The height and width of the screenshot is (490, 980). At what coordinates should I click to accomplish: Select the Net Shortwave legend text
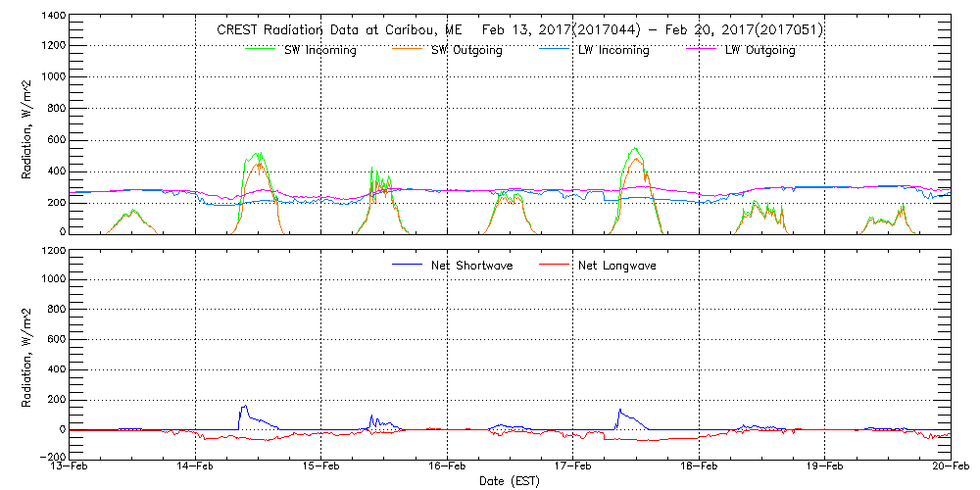pos(470,266)
